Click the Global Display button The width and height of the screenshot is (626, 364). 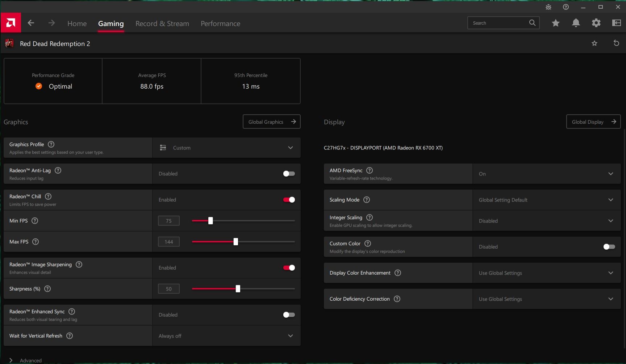pyautogui.click(x=593, y=122)
